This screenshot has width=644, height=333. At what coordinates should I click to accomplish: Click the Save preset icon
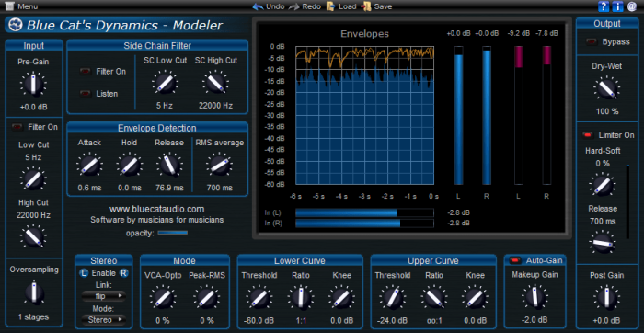(366, 6)
